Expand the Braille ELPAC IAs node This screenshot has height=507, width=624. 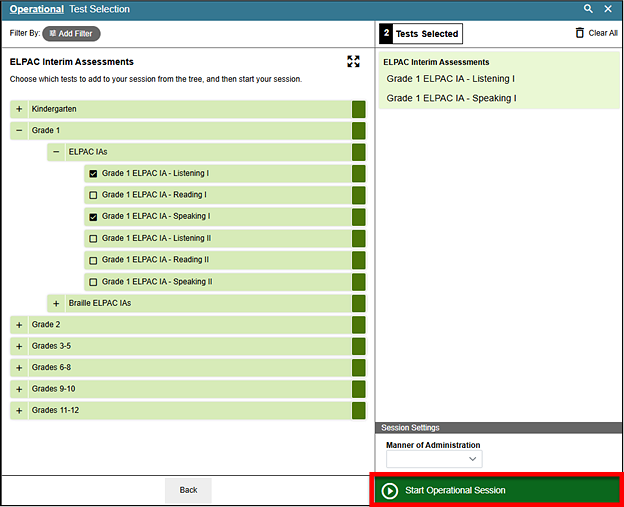(x=56, y=303)
